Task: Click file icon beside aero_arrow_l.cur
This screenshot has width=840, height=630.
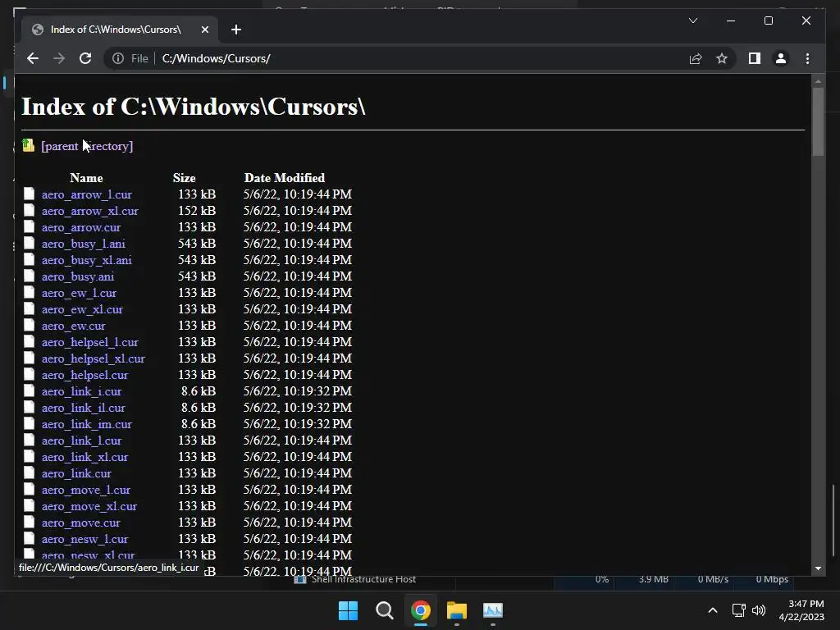Action: pyautogui.click(x=29, y=194)
